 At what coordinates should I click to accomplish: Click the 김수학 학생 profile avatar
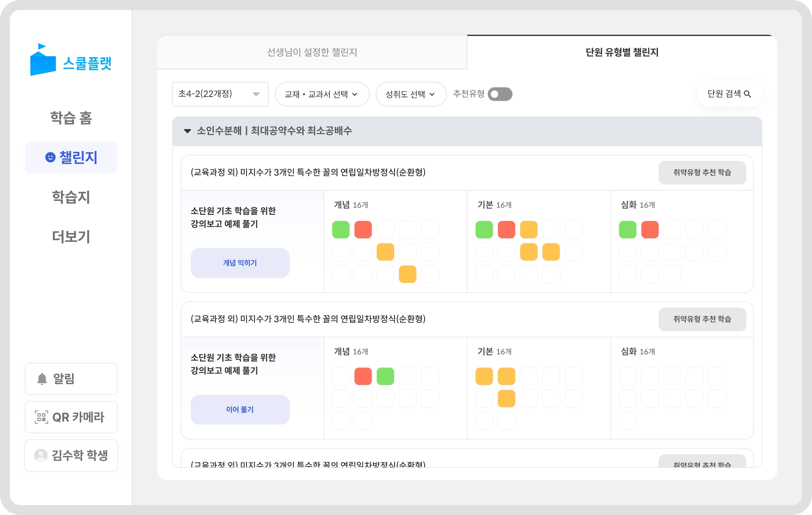pos(41,456)
